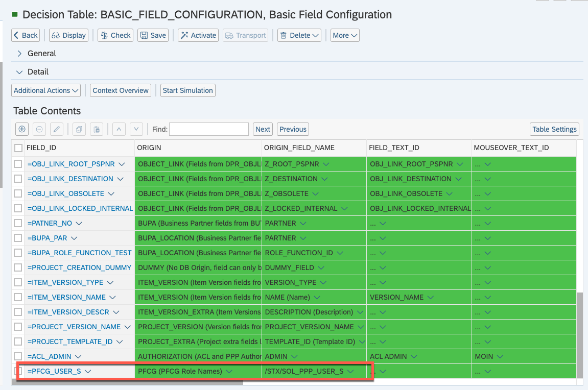588x390 pixels.
Task: Click the add row plus icon
Action: 21,129
